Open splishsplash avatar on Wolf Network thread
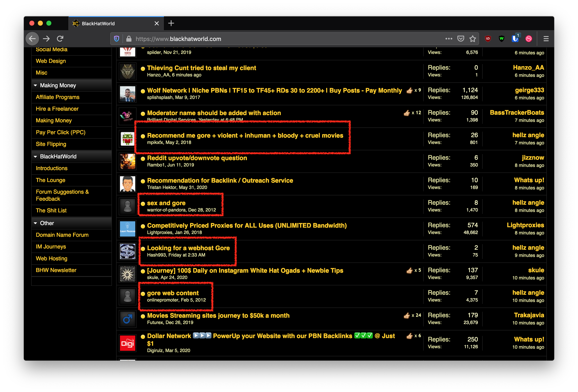578x392 pixels. [x=128, y=94]
